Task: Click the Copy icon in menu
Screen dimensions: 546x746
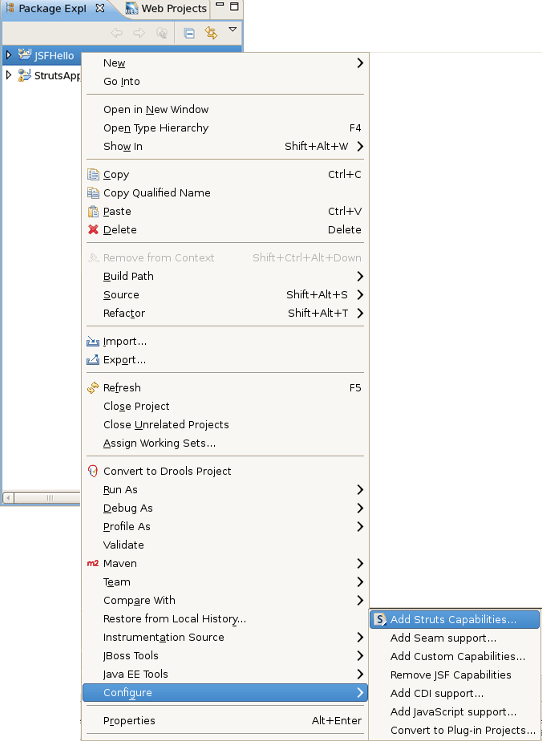Action: 93,175
